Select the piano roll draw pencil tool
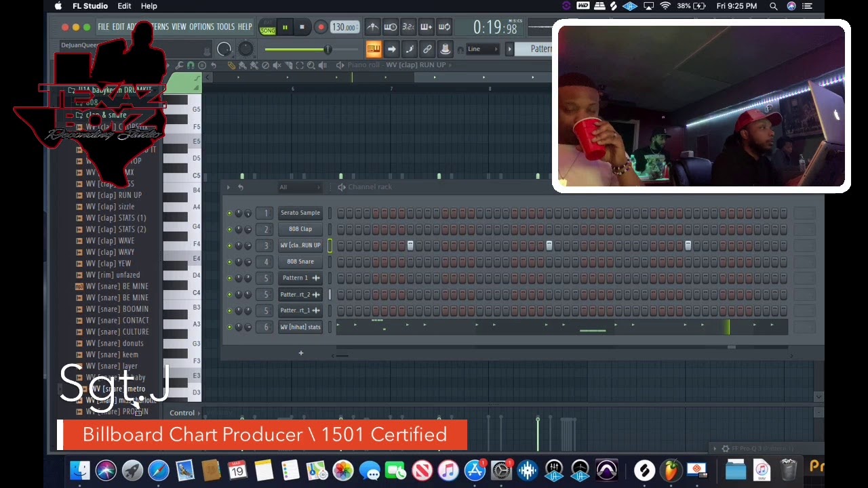The image size is (868, 488). [231, 65]
